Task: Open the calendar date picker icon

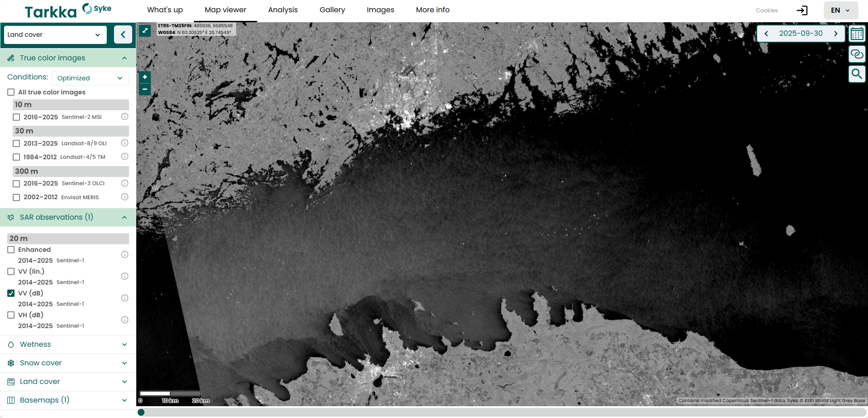Action: (857, 34)
